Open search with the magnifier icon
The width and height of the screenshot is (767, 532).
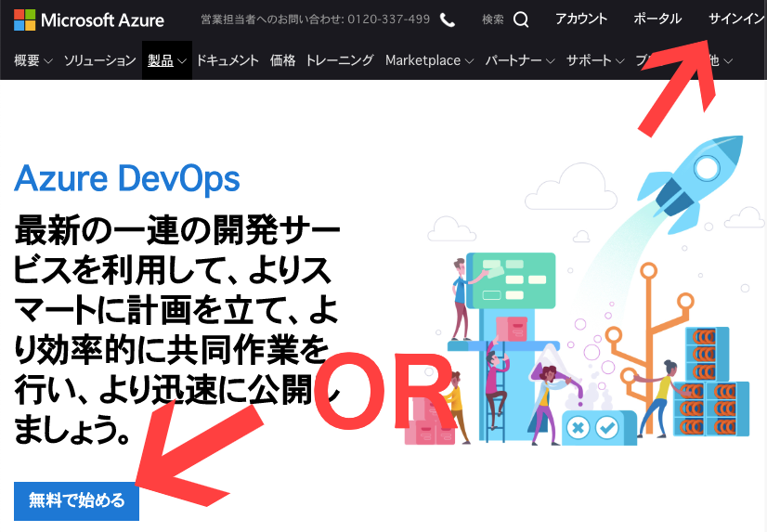(521, 20)
